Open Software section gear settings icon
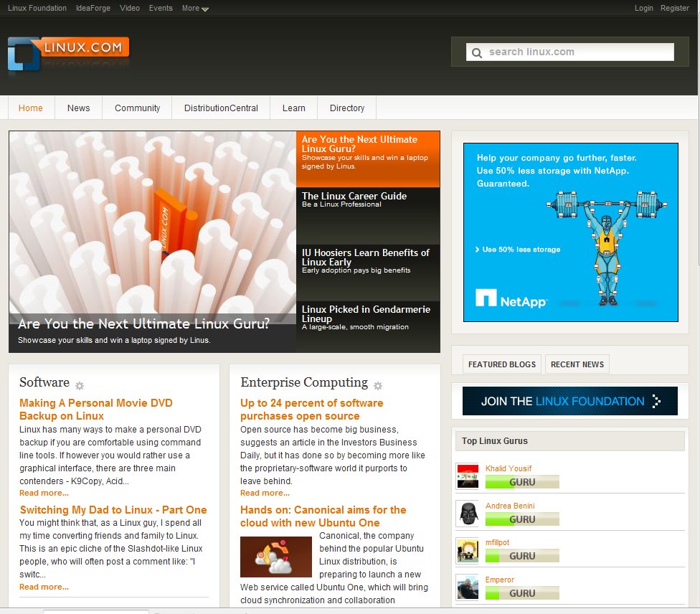The height and width of the screenshot is (614, 700). coord(80,385)
